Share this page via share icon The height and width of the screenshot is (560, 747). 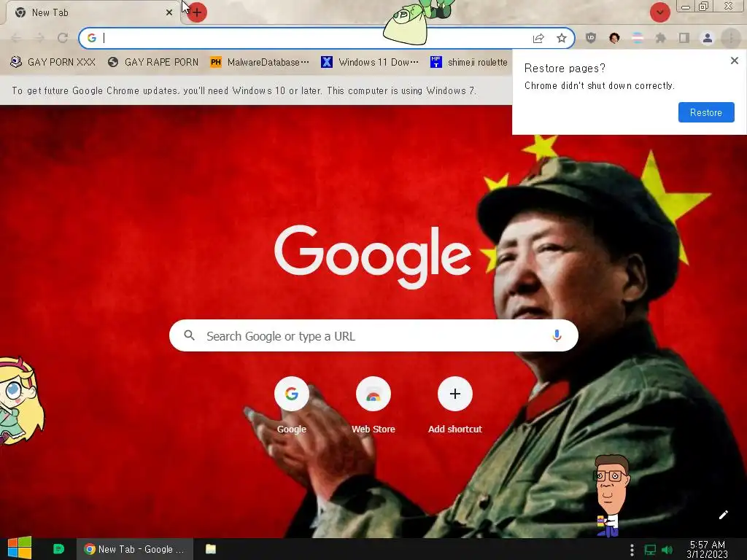(x=538, y=38)
